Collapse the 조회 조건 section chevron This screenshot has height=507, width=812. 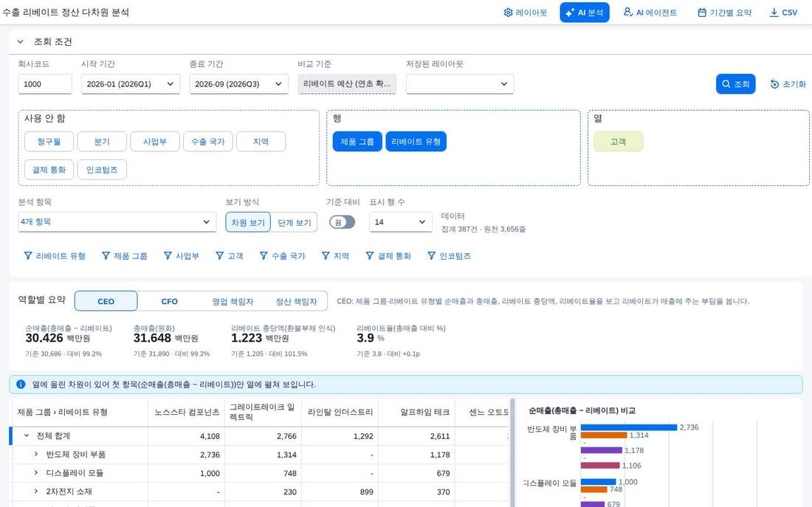20,41
